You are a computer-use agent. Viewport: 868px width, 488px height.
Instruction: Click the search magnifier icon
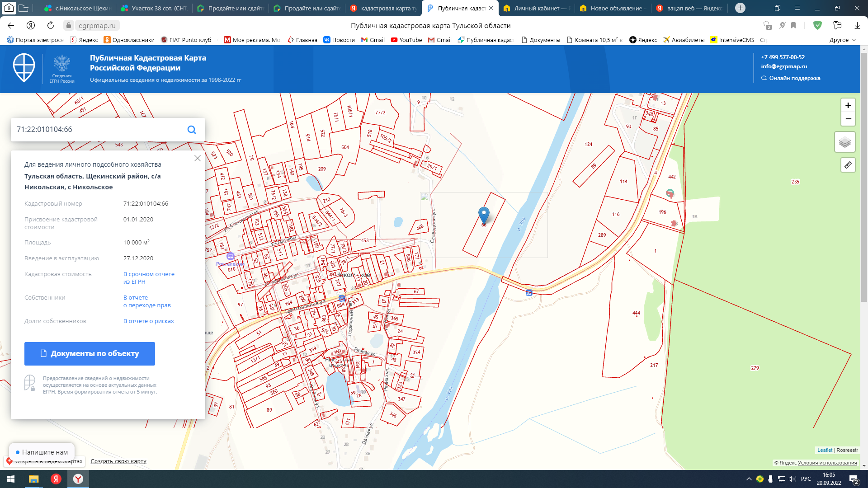coord(192,130)
